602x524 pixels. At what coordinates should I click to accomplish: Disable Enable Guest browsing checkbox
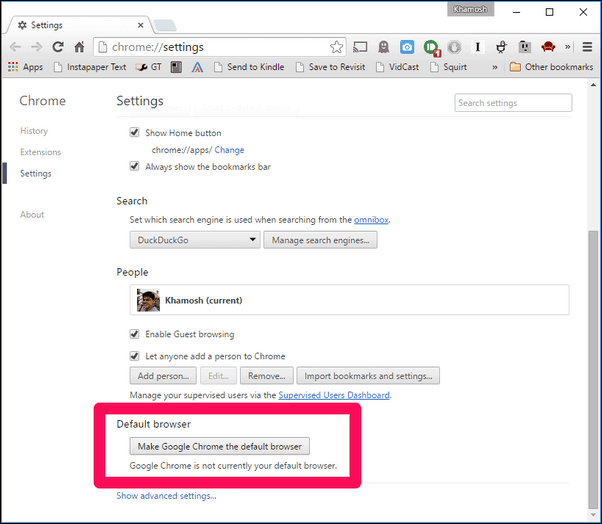[x=135, y=334]
